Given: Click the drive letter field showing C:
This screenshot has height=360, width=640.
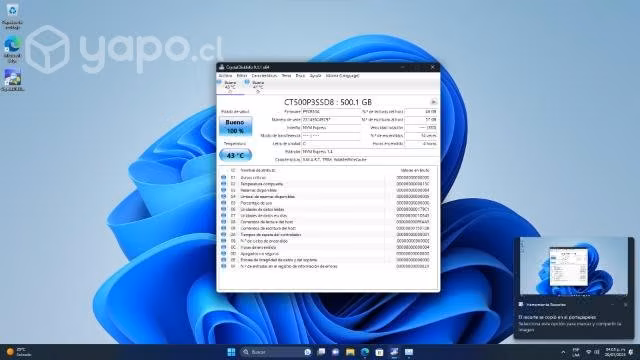Looking at the screenshot, I should [x=331, y=144].
